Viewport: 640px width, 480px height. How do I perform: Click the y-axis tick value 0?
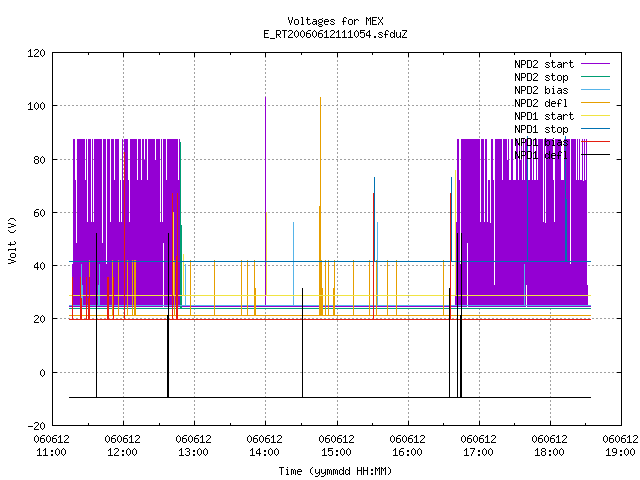click(x=42, y=373)
